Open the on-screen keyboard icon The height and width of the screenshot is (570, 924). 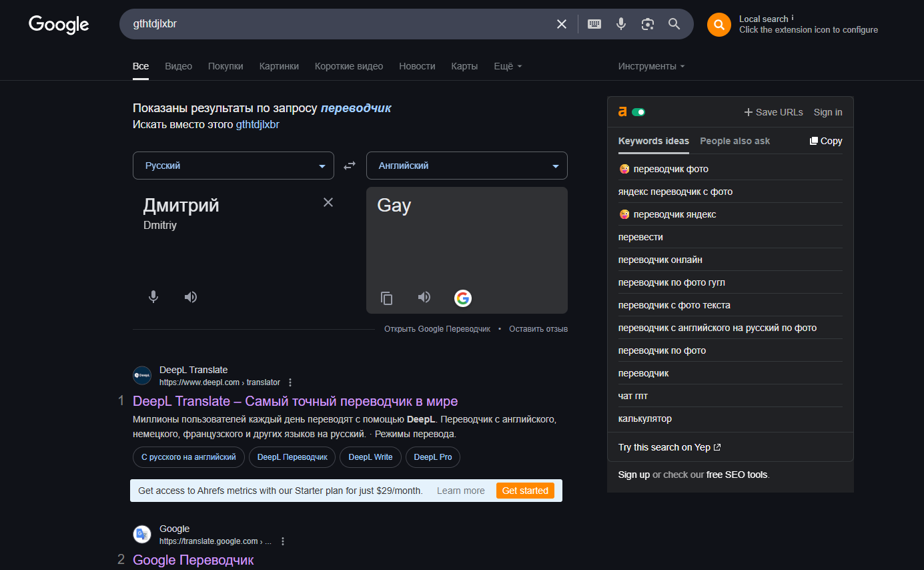[x=594, y=24]
